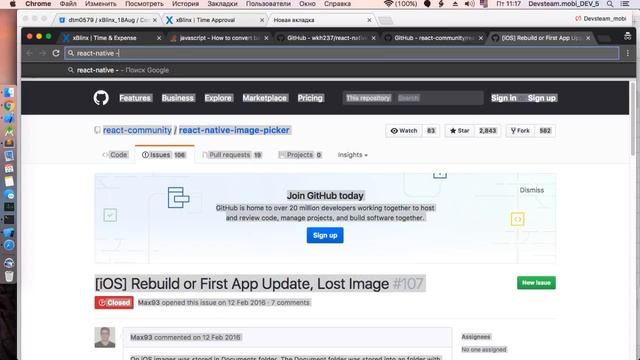640x360 pixels.
Task: Open the Закладки menu
Action: [x=222, y=4]
